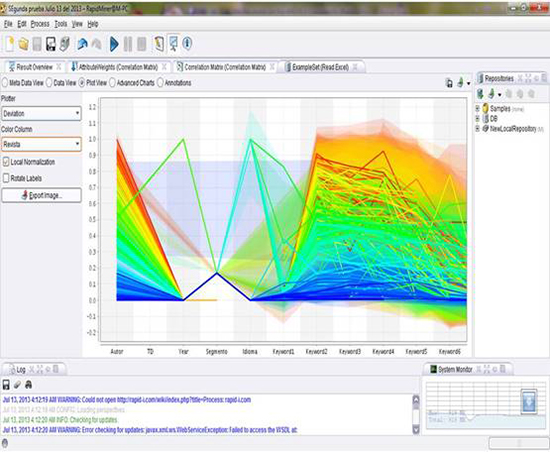Expand the Samples repository tree node
Image resolution: width=550 pixels, height=452 pixels.
coord(477,109)
